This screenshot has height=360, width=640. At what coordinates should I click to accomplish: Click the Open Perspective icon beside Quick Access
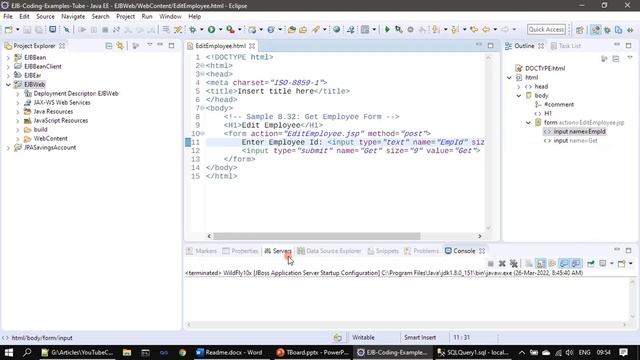[x=580, y=30]
